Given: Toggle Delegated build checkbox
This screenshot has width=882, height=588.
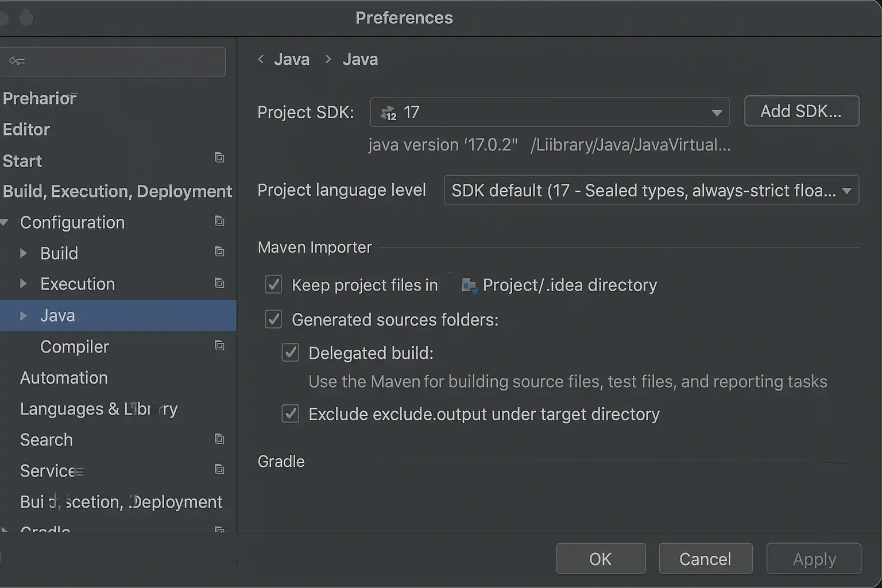Looking at the screenshot, I should point(291,353).
